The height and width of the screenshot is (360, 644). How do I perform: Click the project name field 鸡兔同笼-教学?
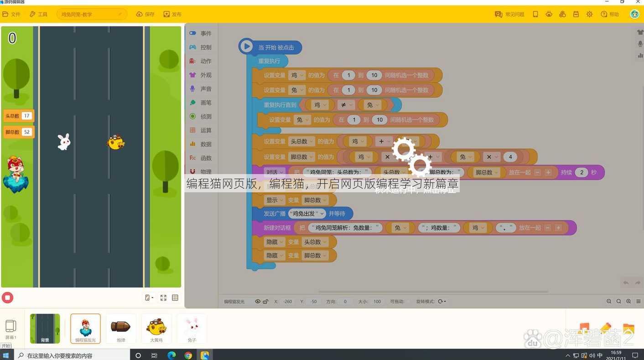(x=92, y=14)
